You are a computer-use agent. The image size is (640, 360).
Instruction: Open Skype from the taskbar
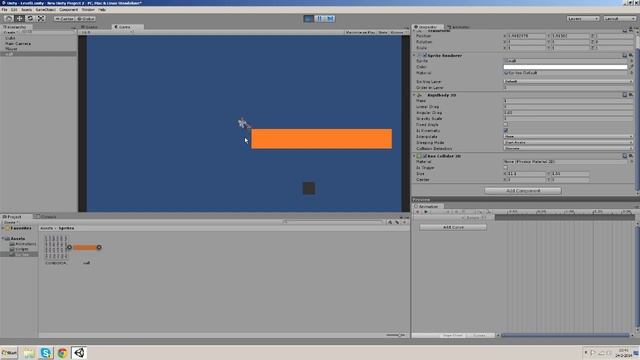(x=46, y=353)
